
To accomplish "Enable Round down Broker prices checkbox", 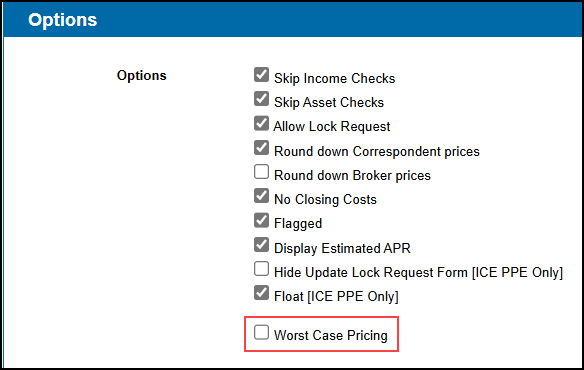I will click(x=261, y=172).
